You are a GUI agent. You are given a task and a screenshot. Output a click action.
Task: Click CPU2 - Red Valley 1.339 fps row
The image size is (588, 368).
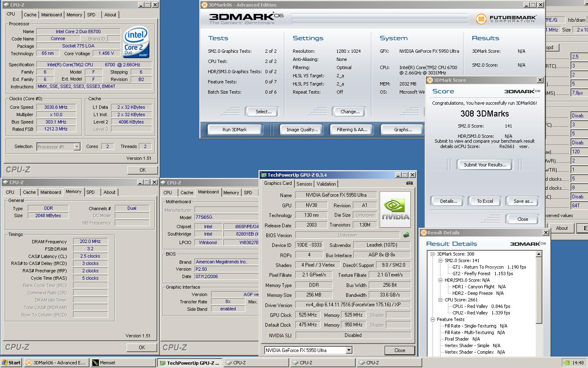pos(481,313)
